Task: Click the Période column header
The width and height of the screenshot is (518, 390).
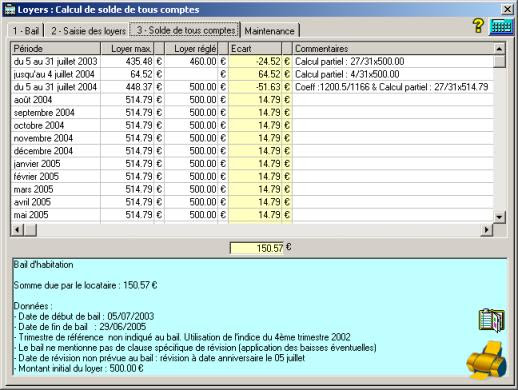Action: (56, 49)
